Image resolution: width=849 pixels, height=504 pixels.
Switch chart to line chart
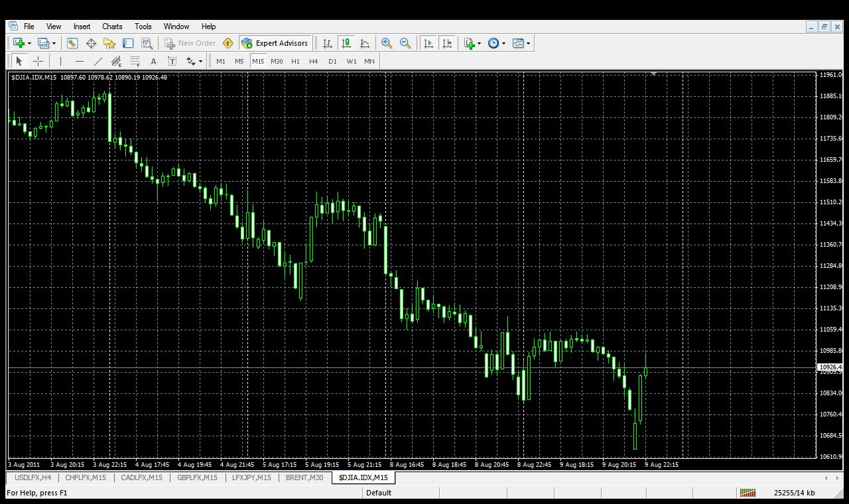(x=365, y=43)
